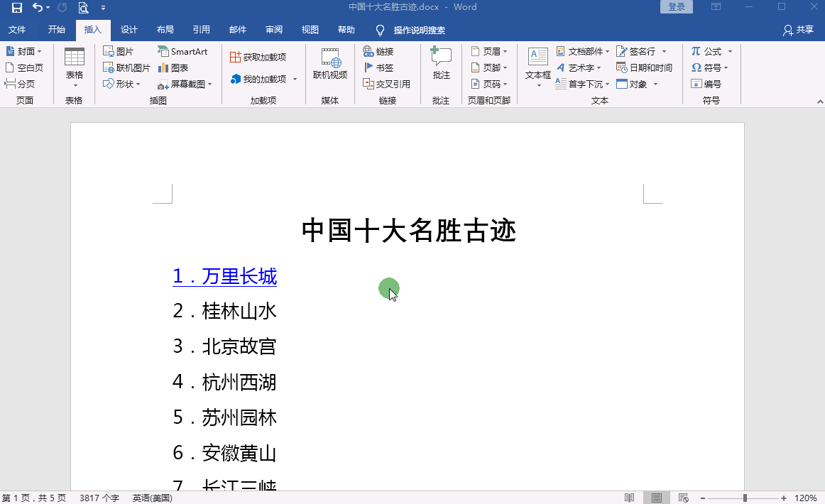Image resolution: width=825 pixels, height=504 pixels.
Task: Click the Undo arrow icon
Action: (x=38, y=7)
